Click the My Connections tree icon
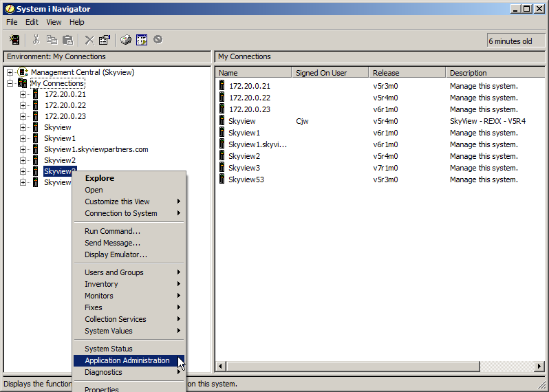This screenshot has width=549, height=392. point(23,83)
